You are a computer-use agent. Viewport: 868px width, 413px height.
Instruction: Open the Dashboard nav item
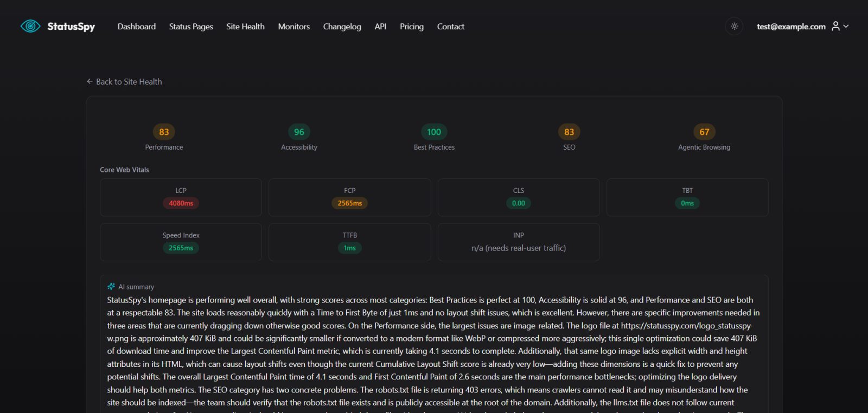pyautogui.click(x=137, y=27)
